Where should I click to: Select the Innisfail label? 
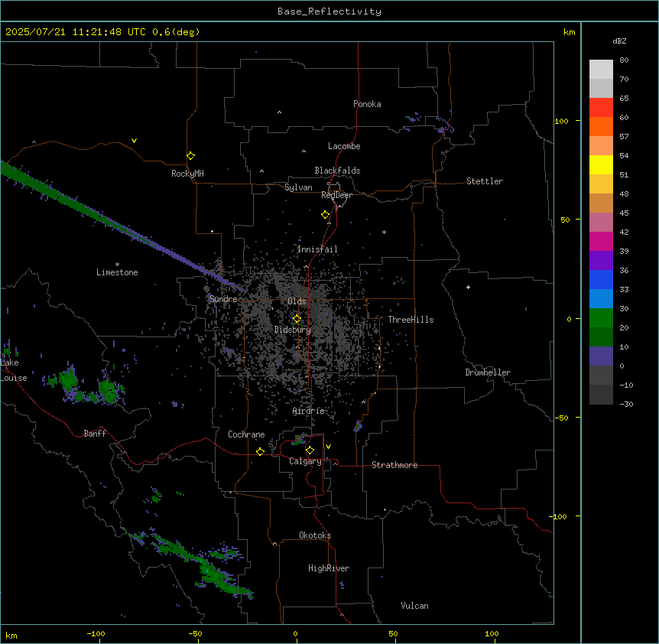coord(317,249)
